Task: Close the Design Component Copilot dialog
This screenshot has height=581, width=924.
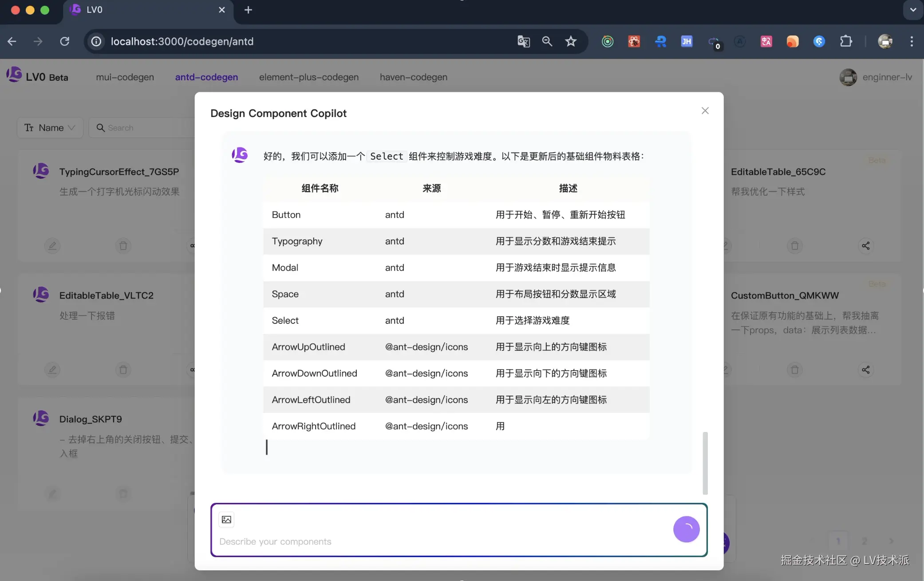Action: (x=705, y=110)
